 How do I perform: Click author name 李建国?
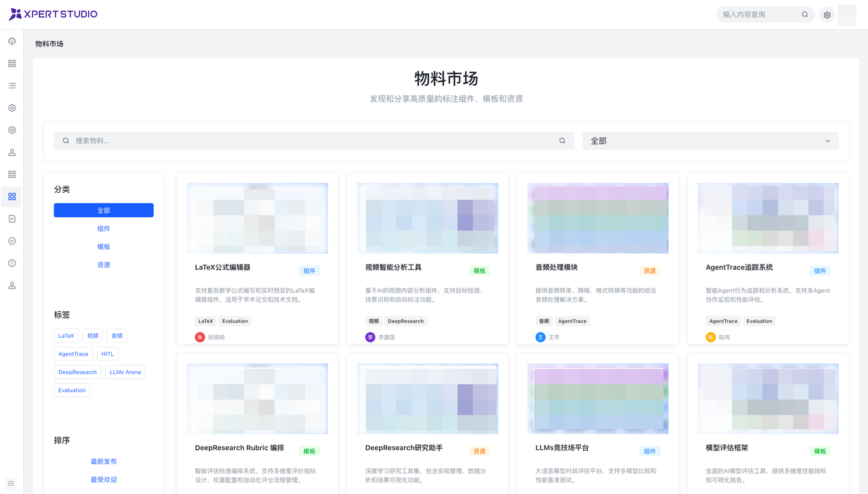[x=387, y=337]
